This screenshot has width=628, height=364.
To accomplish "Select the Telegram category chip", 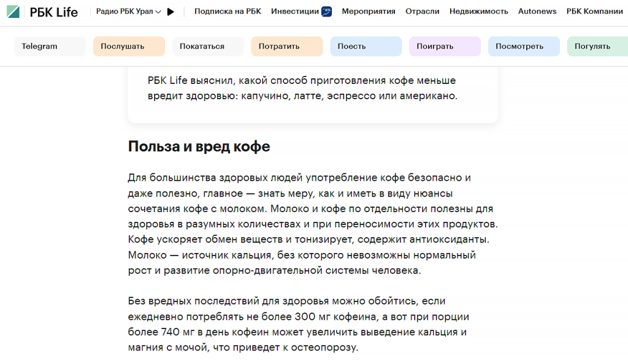I will pyautogui.click(x=50, y=47).
